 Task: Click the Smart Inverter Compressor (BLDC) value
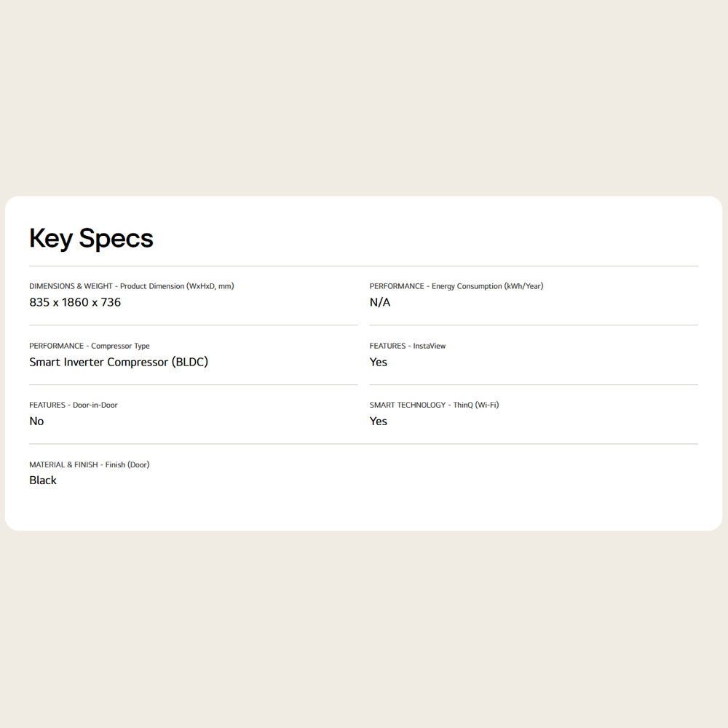coord(119,362)
